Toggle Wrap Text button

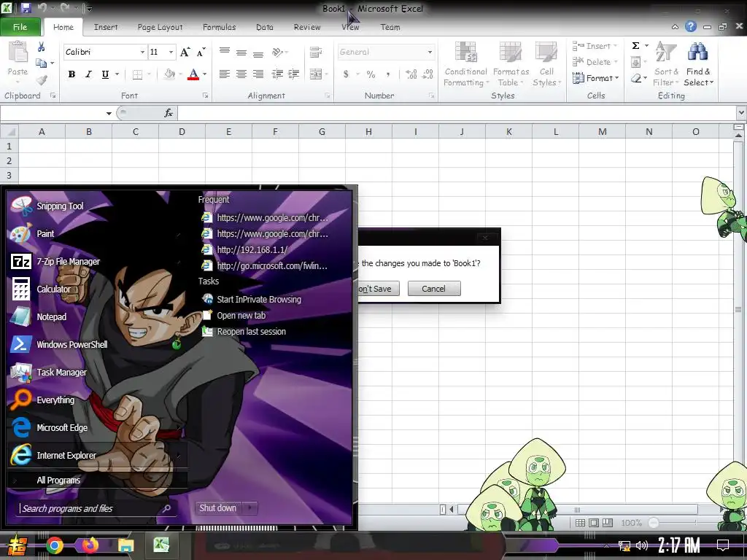[315, 52]
